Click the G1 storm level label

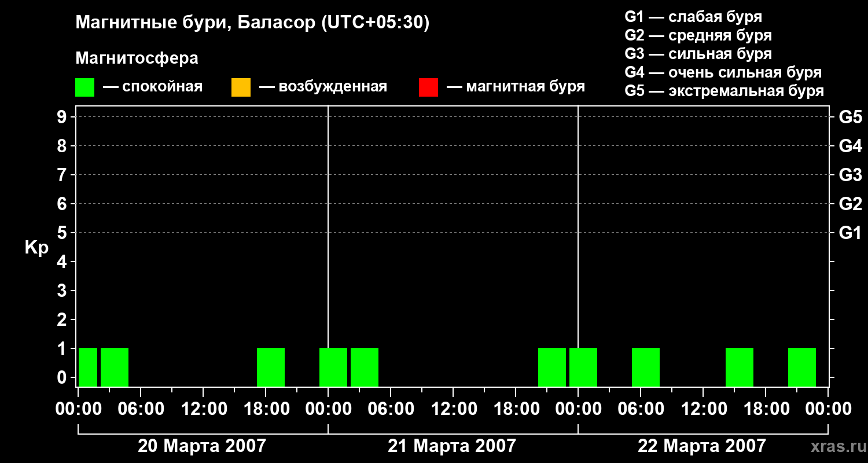[850, 233]
